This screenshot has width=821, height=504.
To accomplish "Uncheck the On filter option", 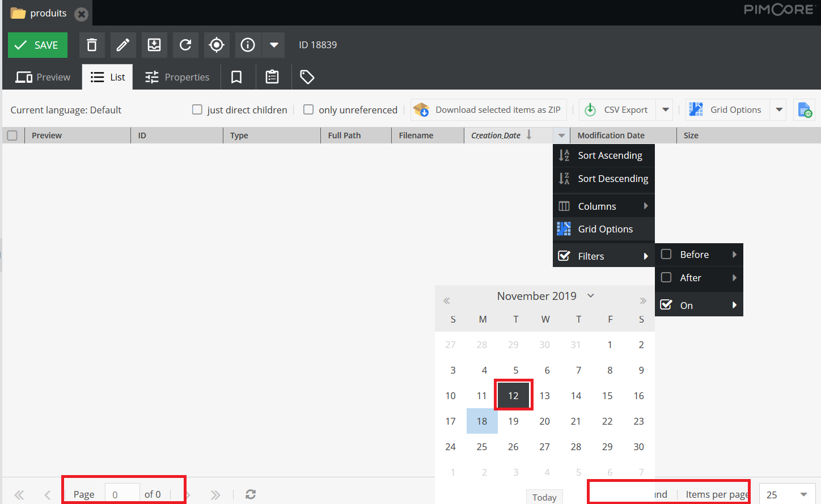I will tap(666, 304).
